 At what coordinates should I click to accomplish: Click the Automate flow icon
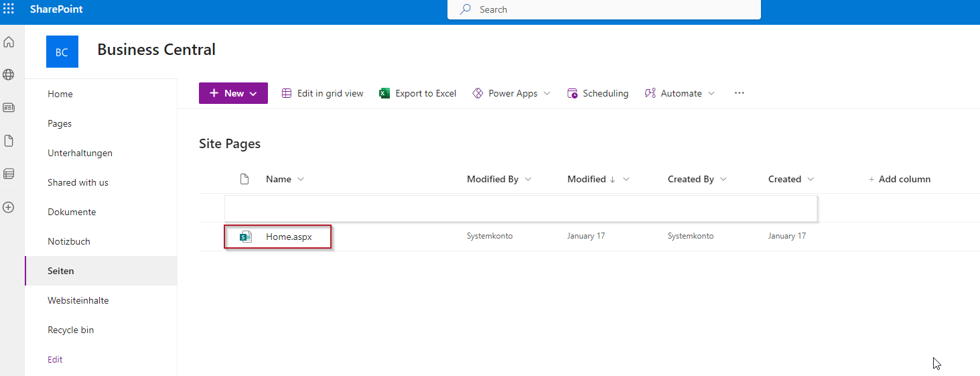point(650,93)
